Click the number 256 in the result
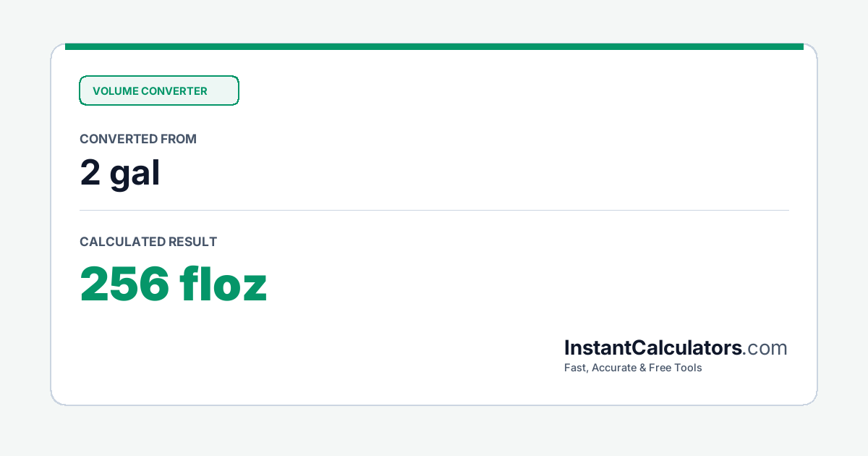 tap(125, 285)
